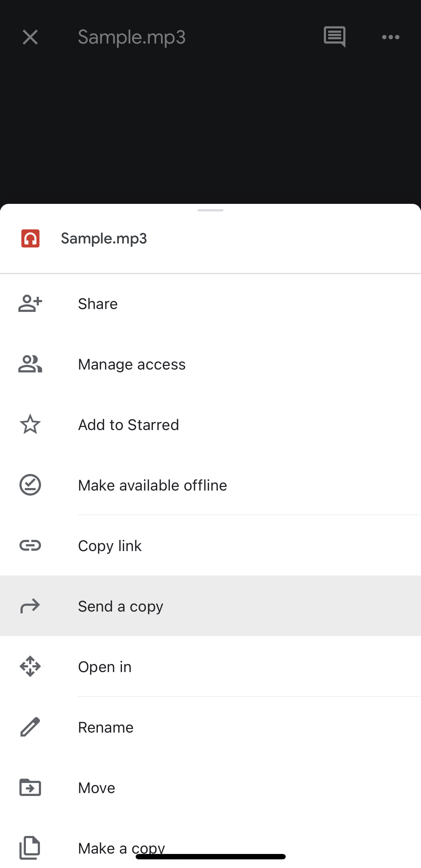Viewport: 421px width, 868px height.
Task: Tap the Sample.mp3 name in sheet header
Action: pos(104,238)
